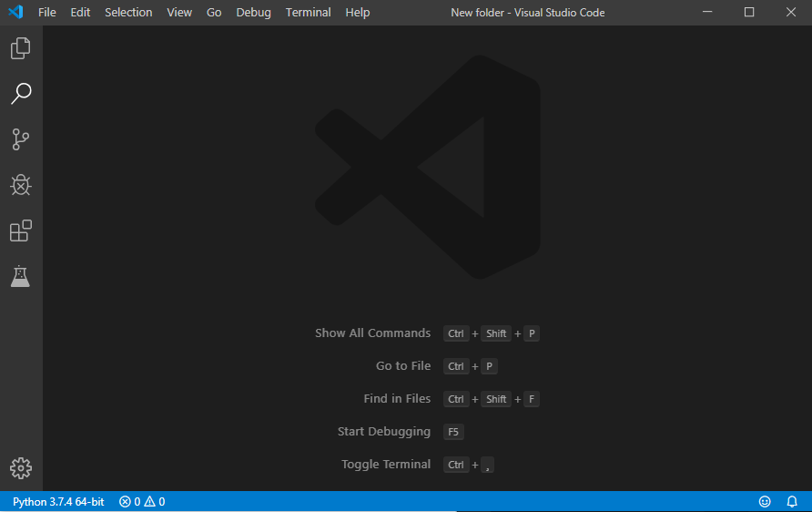The image size is (812, 512).
Task: Click the Show All Commands label
Action: point(373,333)
